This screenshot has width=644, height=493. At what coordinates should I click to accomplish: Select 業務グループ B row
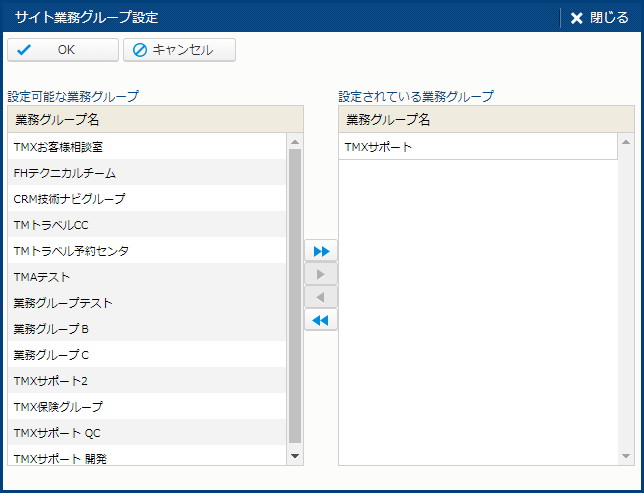[146, 329]
